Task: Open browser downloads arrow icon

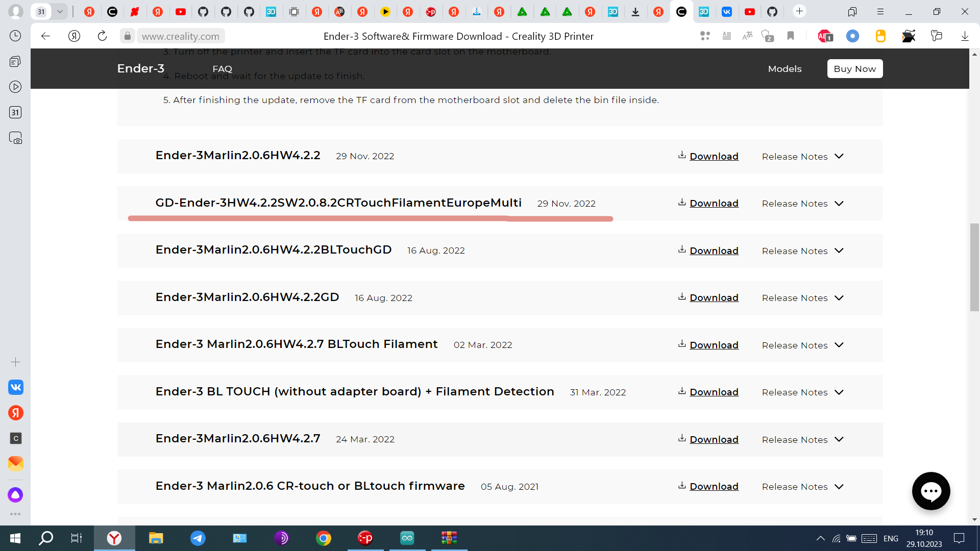Action: tap(964, 36)
